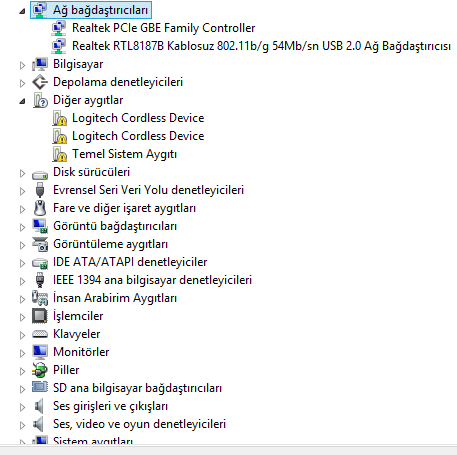Click the İşlemciler processor chip icon
This screenshot has height=455, width=457.
40,316
